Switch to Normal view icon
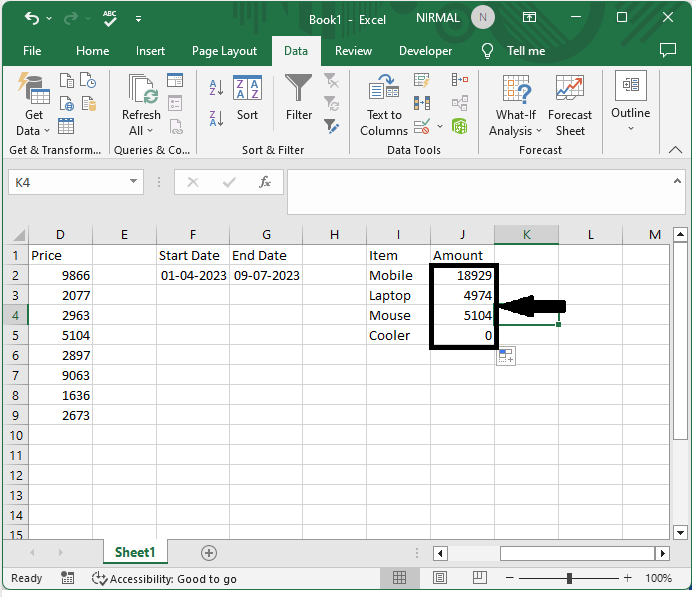Screen dimensions: 696x597 (x=399, y=577)
